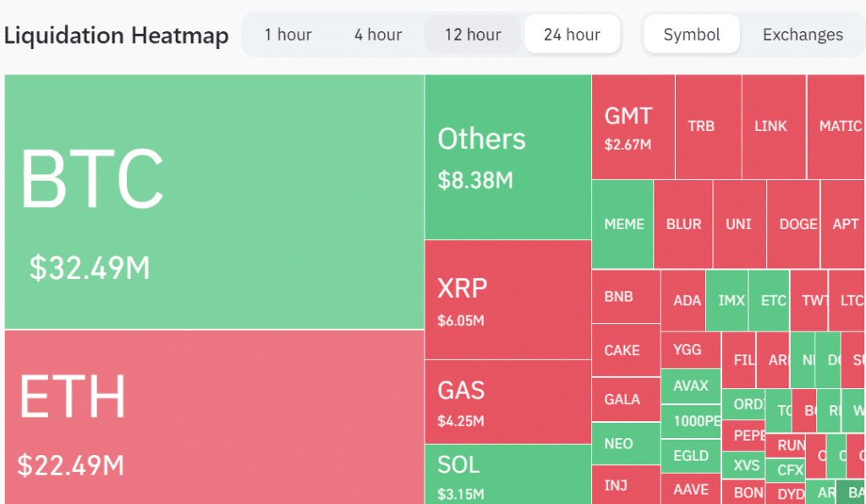This screenshot has height=504, width=866.
Task: Switch to the 4 hour timeframe
Action: point(377,35)
